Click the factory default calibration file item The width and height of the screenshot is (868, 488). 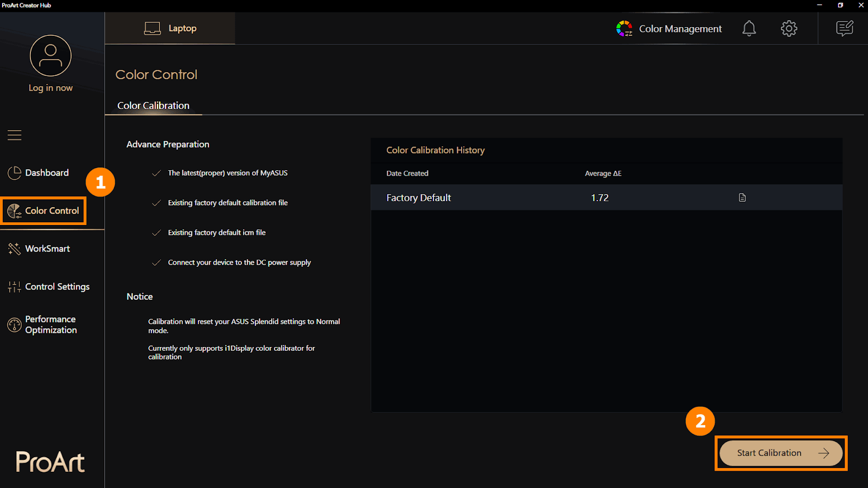(228, 203)
